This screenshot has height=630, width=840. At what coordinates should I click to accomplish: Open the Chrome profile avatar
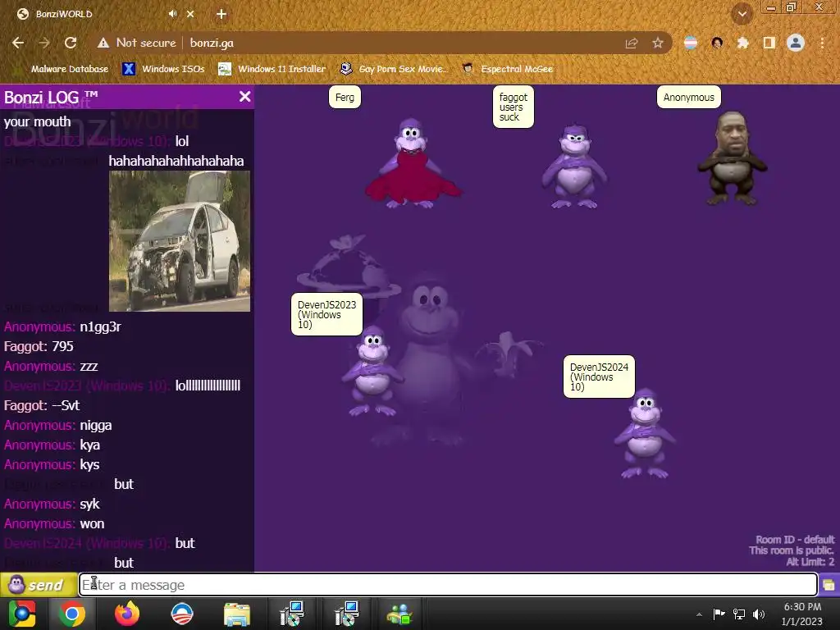[796, 43]
